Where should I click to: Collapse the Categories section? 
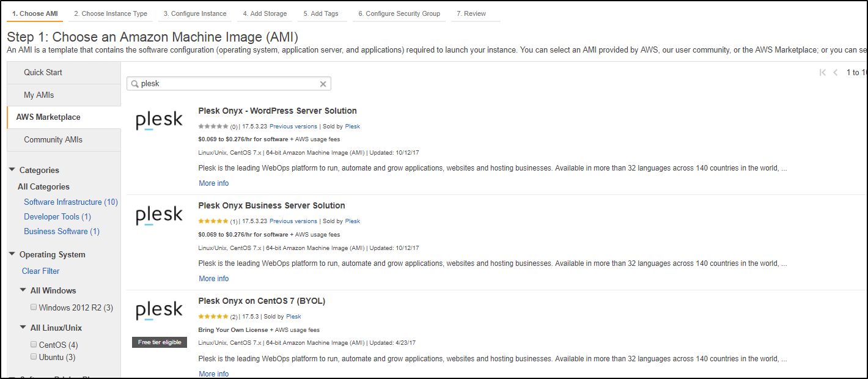pos(12,170)
